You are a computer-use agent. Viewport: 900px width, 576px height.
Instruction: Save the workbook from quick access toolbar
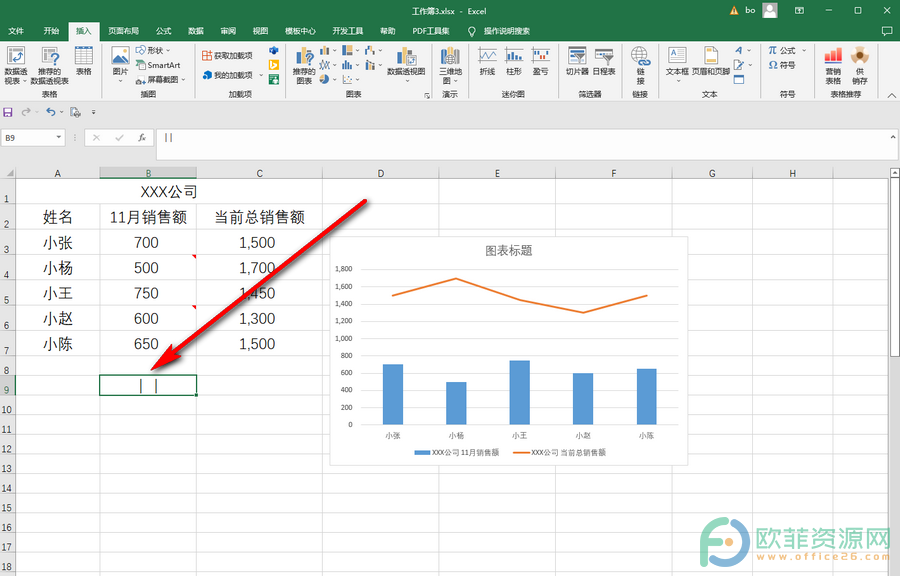[x=8, y=112]
